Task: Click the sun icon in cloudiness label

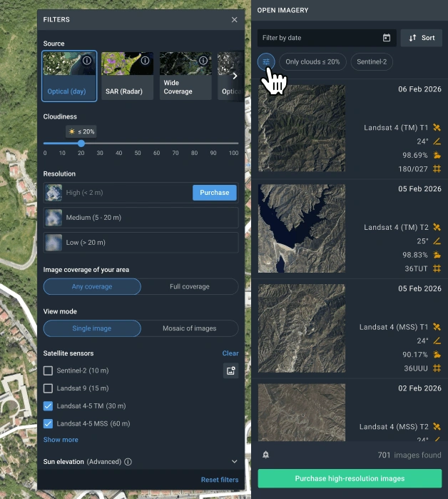Action: 72,131
